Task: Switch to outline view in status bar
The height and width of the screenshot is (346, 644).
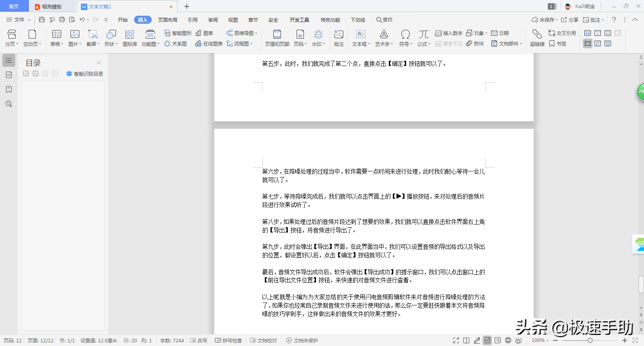Action: (498, 340)
